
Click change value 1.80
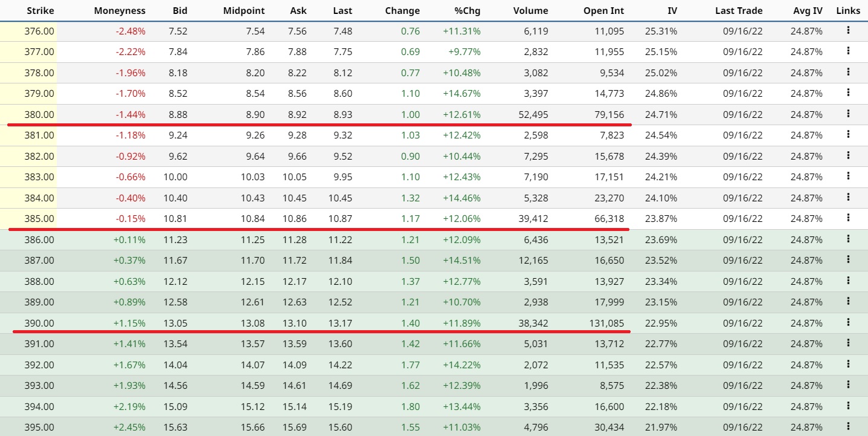click(410, 406)
